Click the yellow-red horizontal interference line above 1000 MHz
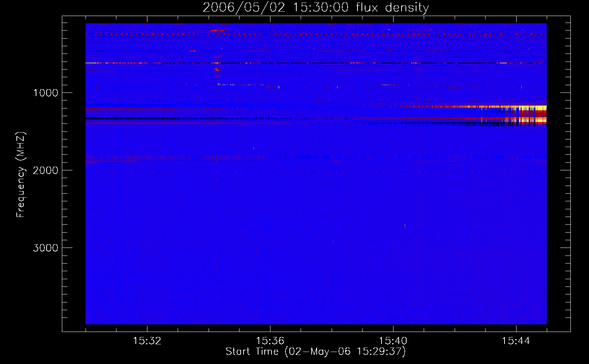The image size is (589, 364). click(x=316, y=63)
